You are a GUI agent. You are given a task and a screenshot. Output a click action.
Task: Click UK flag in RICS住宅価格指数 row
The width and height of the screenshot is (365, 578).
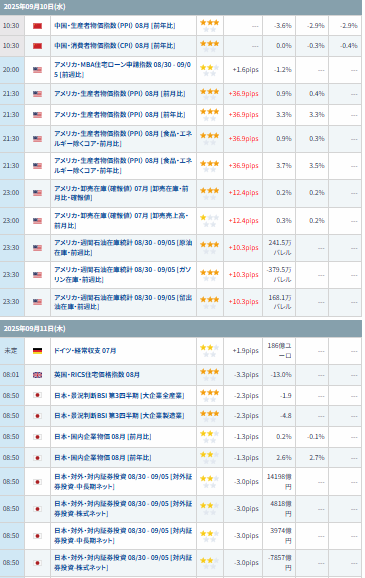coord(37,375)
